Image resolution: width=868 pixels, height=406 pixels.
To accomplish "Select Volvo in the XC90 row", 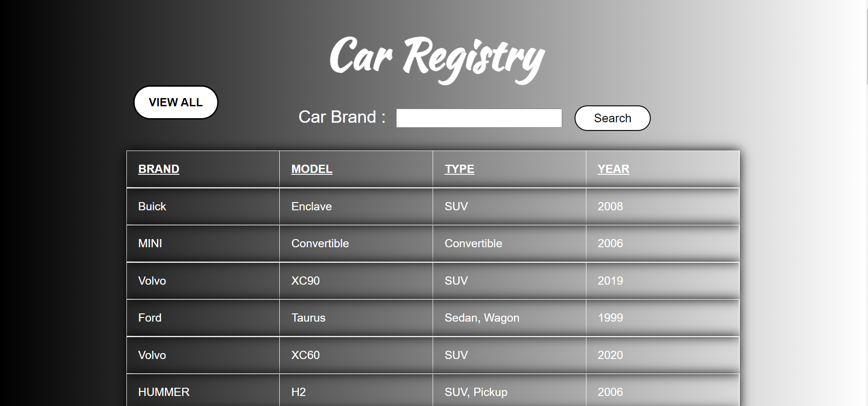I will click(203, 281).
